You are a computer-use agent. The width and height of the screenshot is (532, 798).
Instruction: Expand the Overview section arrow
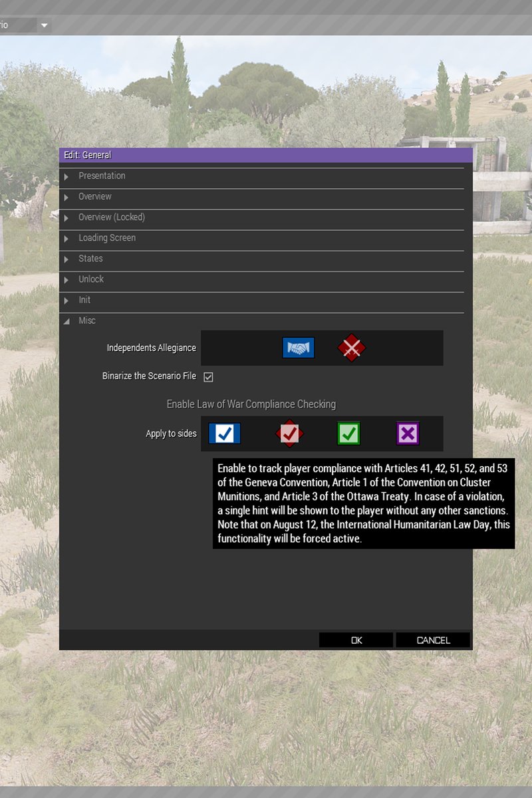click(66, 197)
